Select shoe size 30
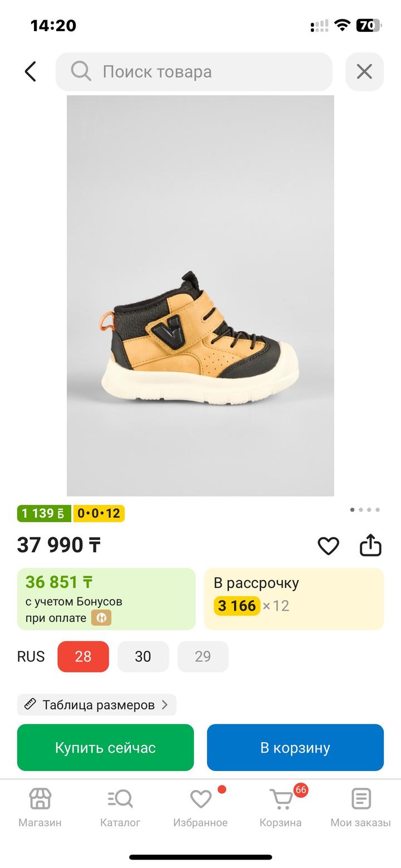Viewport: 401px width, 868px height. (x=143, y=656)
